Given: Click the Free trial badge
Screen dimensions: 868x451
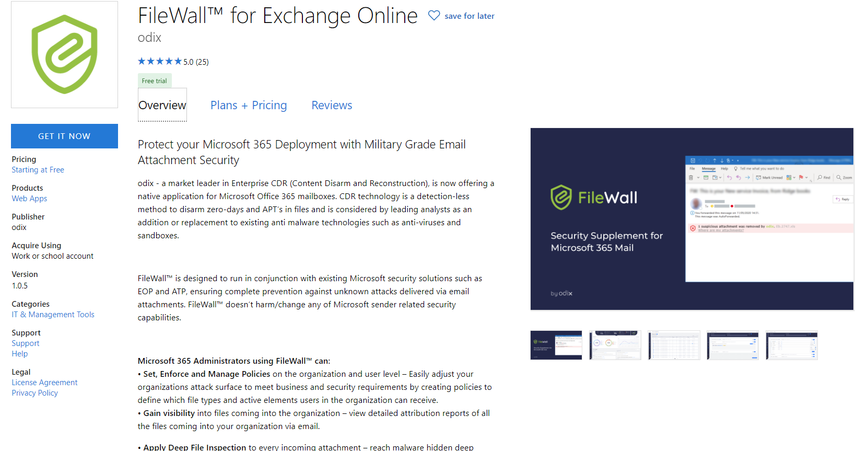Looking at the screenshot, I should [155, 80].
